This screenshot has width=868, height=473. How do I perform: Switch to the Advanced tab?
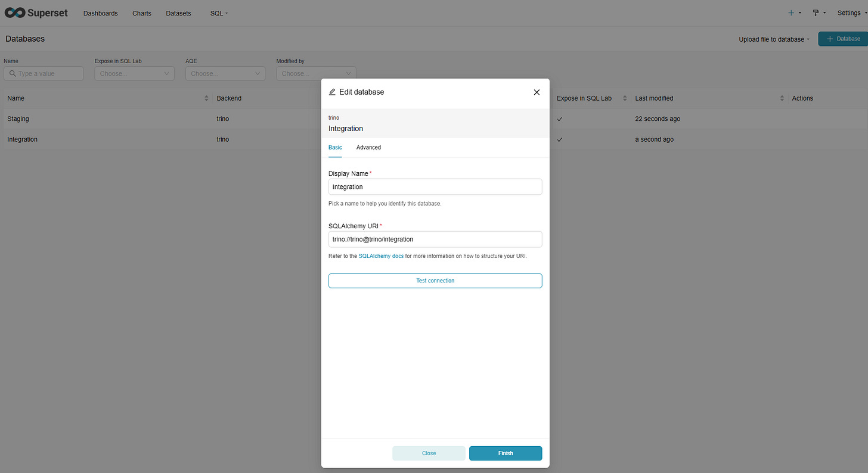click(368, 147)
